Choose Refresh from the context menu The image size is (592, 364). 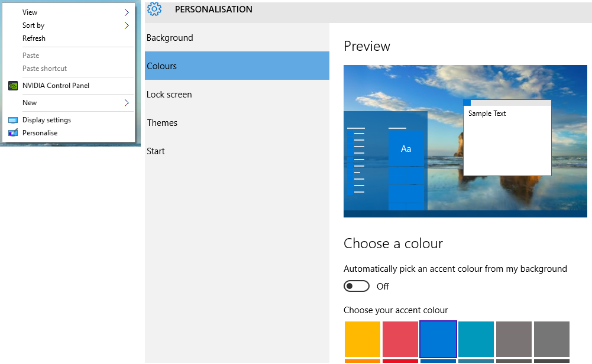click(34, 38)
